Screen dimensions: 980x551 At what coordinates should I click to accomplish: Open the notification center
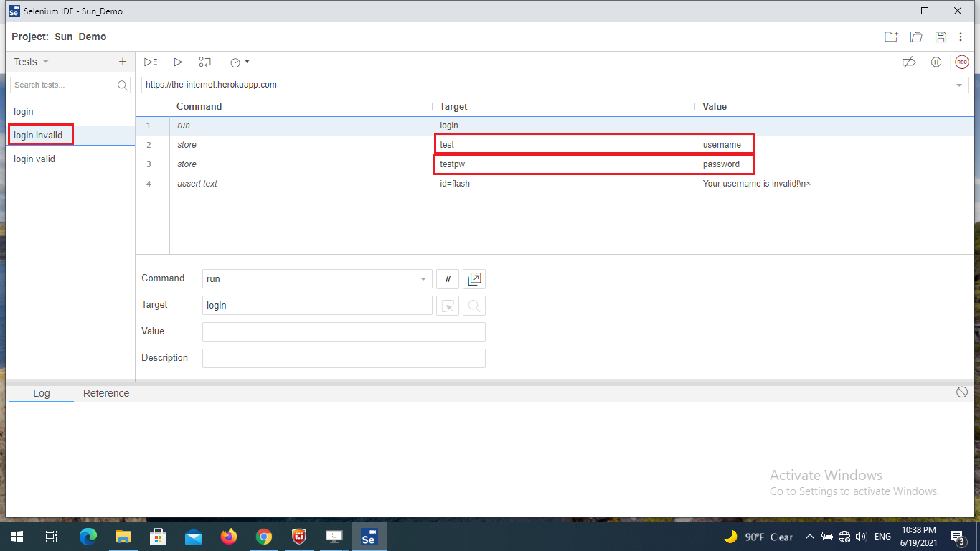click(x=957, y=537)
